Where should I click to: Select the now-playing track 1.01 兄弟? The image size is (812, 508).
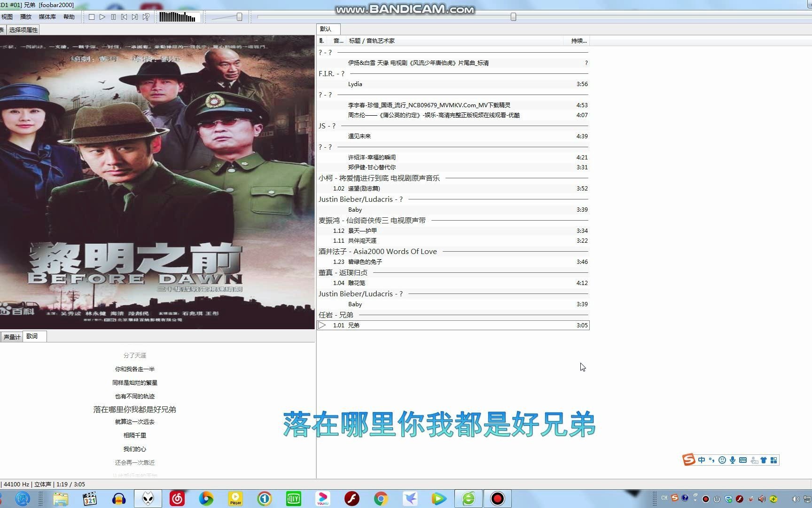click(x=453, y=325)
